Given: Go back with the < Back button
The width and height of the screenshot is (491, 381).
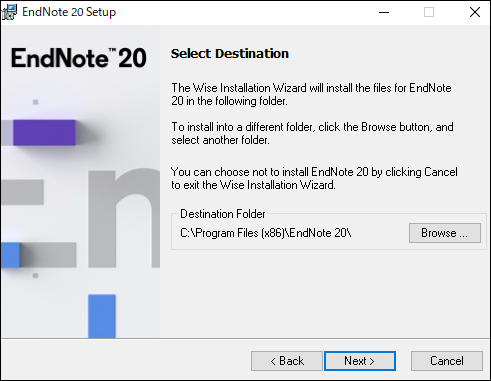Looking at the screenshot, I should pos(287,361).
